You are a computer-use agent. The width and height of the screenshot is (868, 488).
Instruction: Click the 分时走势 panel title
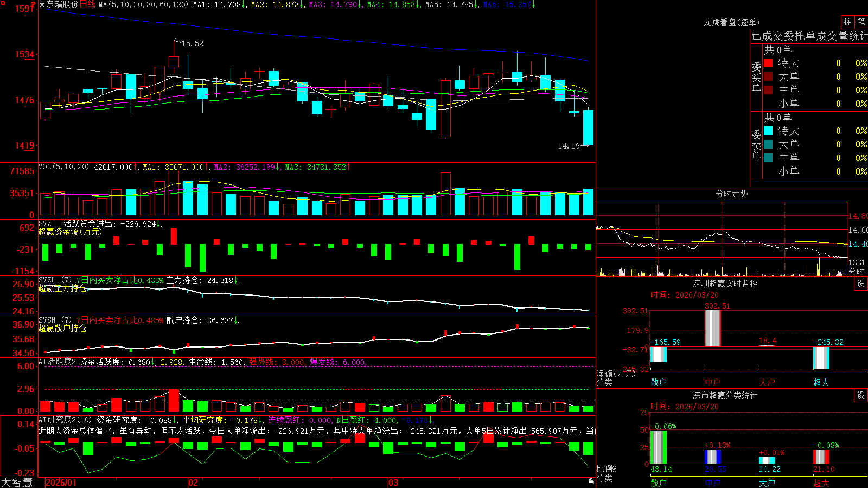pyautogui.click(x=731, y=194)
